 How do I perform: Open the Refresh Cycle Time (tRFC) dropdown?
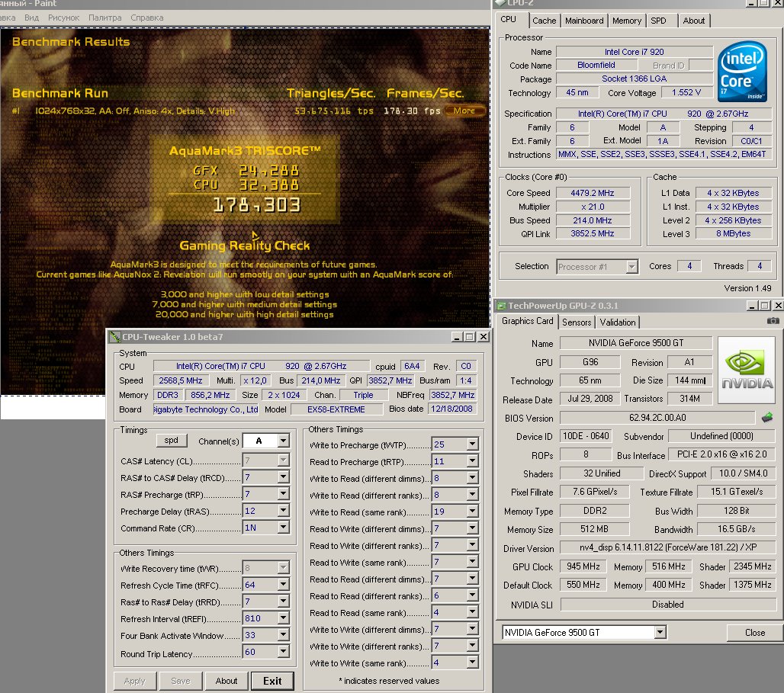click(283, 585)
